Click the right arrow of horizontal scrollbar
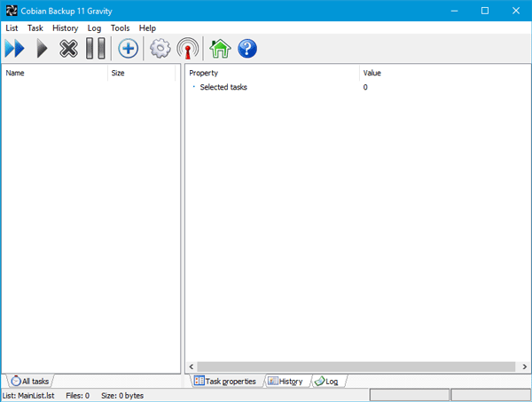Screen dimensions: 532x402 click(x=525, y=367)
